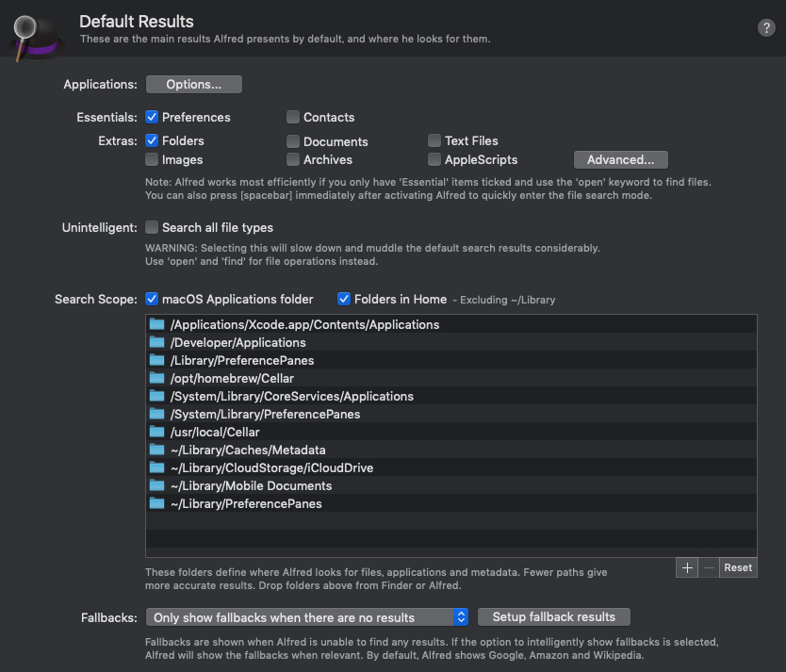Enable the Documents checkbox
The height and width of the screenshot is (672, 786).
[x=293, y=141]
